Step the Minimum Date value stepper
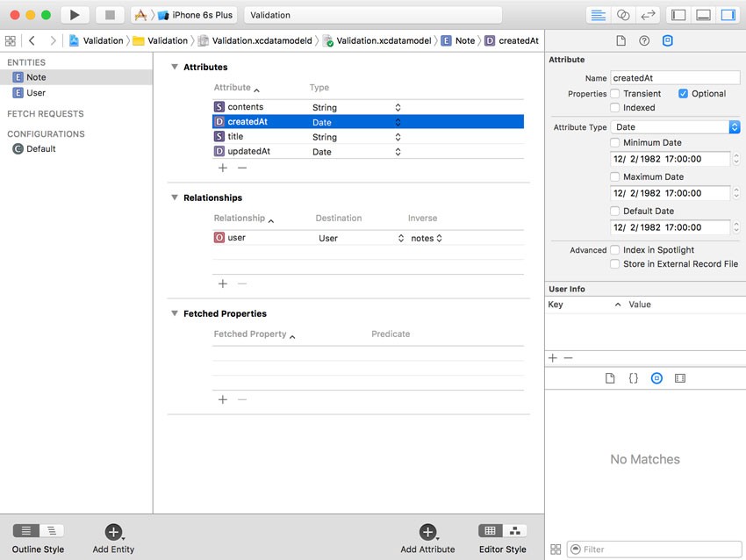Image resolution: width=746 pixels, height=560 pixels. tap(736, 159)
